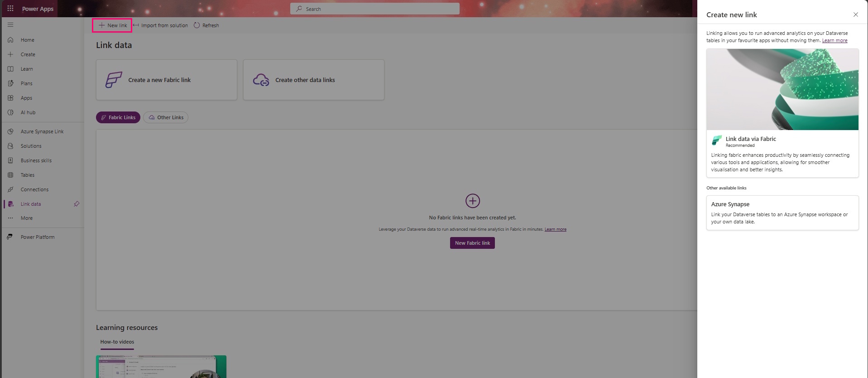This screenshot has width=868, height=378.
Task: Switch to the Other Links tab
Action: click(x=166, y=117)
